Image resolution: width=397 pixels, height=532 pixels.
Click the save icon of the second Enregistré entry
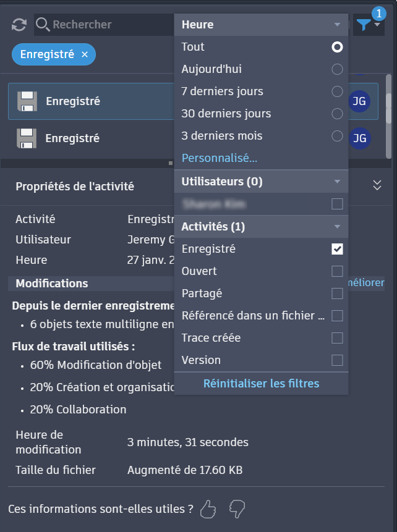coord(26,138)
